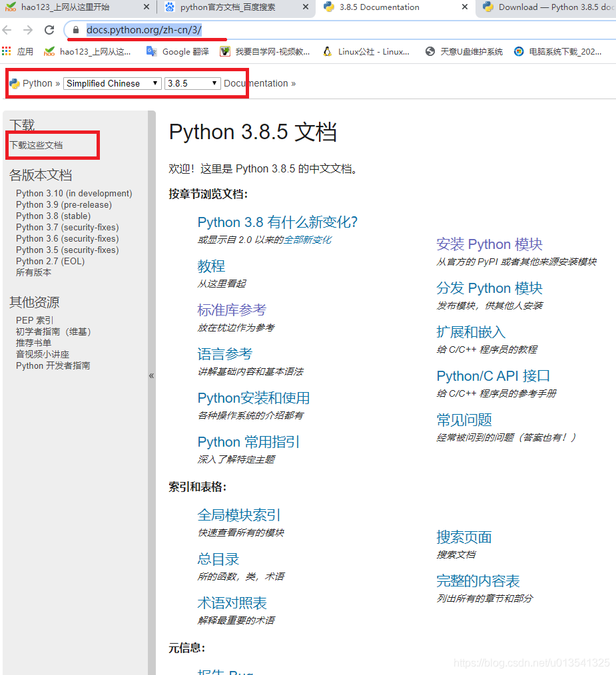616x675 pixels.
Task: Open the 搜索页面 link
Action: coord(464,537)
